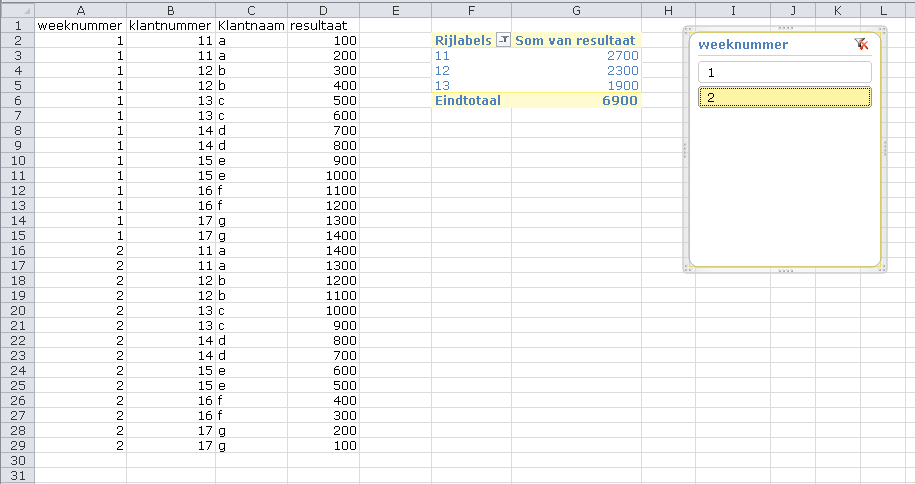Screen dimensions: 915x484
Task: Select cell D15 in row 15
Action: (x=323, y=236)
